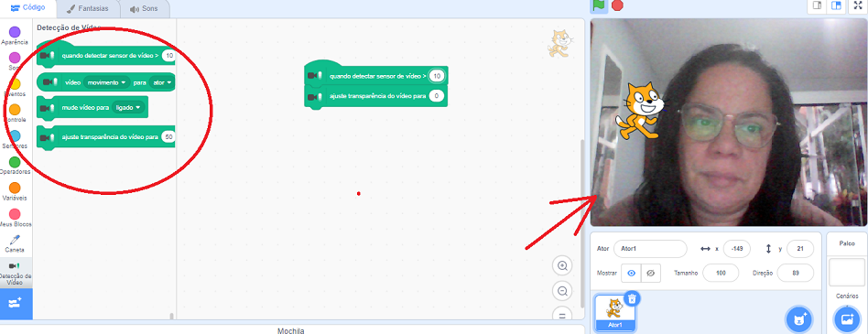
Task: Switch to large stage layout
Action: pos(836,5)
